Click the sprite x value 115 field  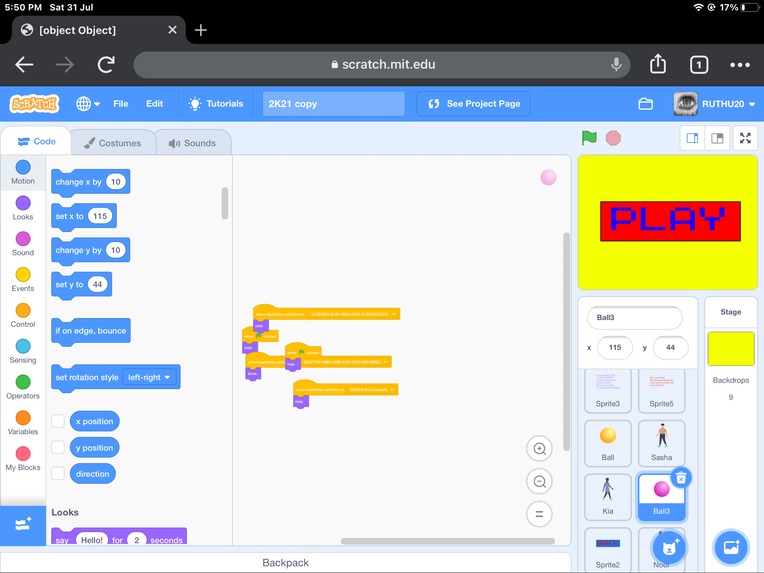pos(615,347)
